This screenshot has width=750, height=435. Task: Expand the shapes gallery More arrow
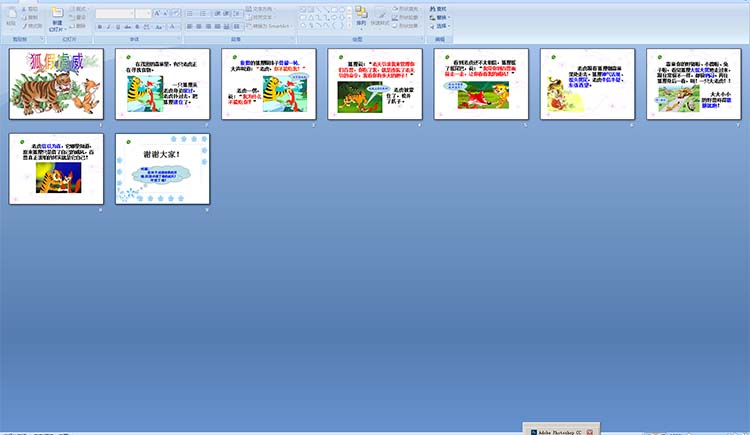click(350, 26)
